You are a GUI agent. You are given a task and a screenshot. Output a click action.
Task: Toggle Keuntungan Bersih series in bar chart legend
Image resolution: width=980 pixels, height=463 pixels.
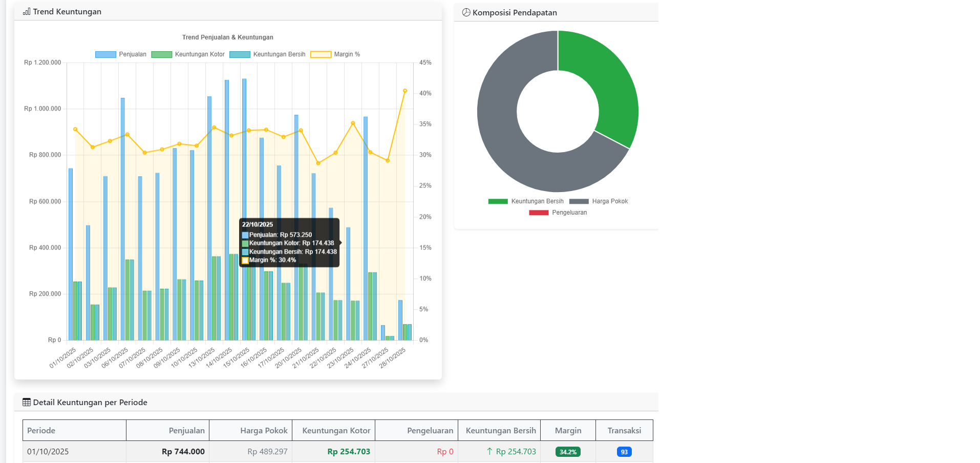pos(267,54)
